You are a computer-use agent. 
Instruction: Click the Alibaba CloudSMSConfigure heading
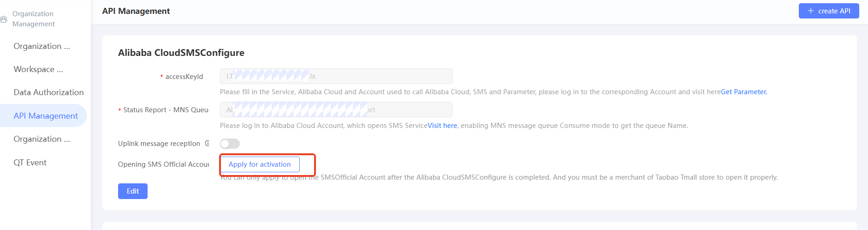[181, 53]
